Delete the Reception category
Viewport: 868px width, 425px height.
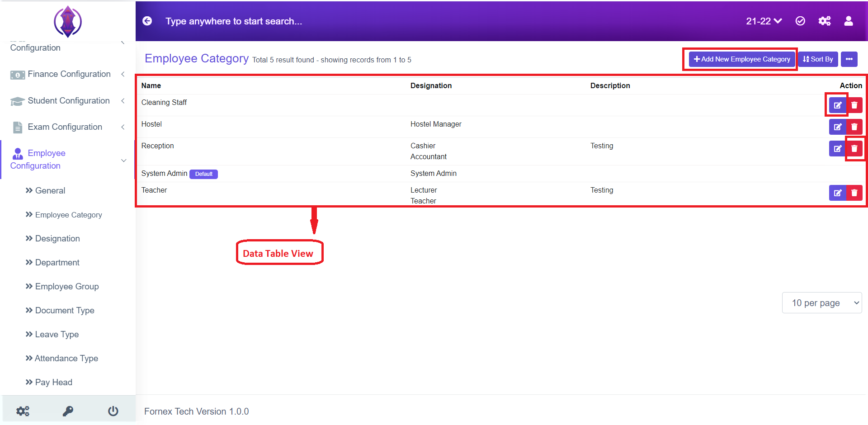point(854,149)
